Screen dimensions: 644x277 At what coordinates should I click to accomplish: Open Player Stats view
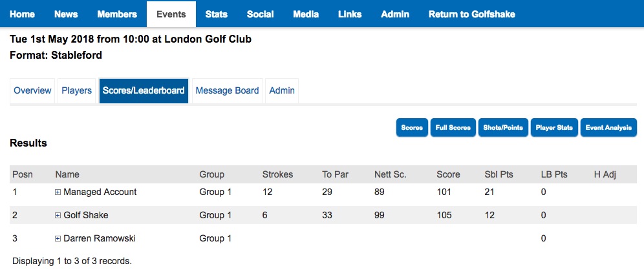tap(554, 128)
